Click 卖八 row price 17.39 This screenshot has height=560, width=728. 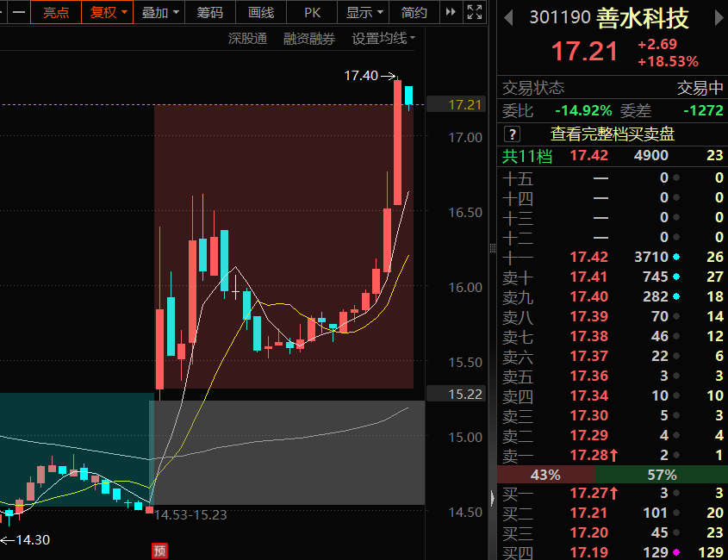(x=588, y=316)
